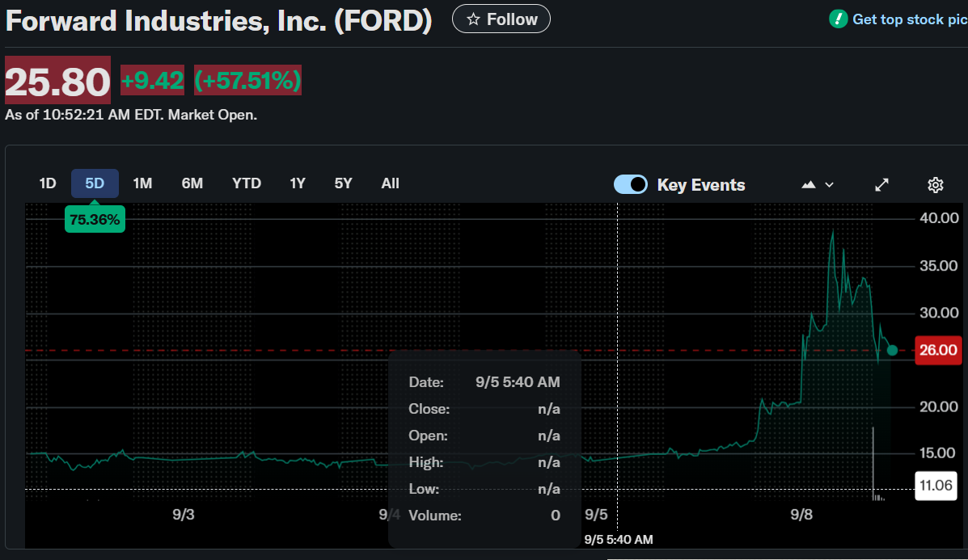Click the 9/5 5:40 AM crosshair time label

pyautogui.click(x=619, y=540)
